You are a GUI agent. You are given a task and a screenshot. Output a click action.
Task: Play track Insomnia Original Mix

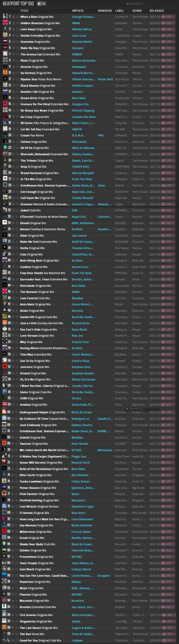point(14,42)
